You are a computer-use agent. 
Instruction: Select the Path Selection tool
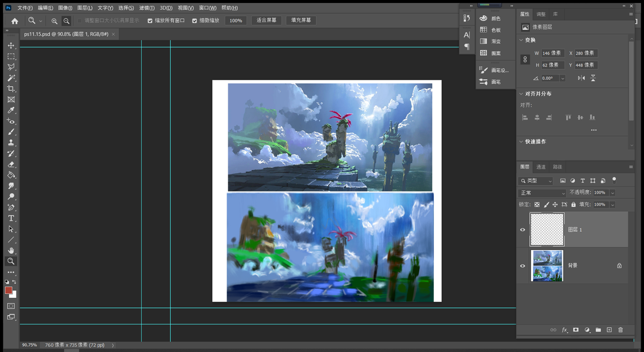pos(11,229)
